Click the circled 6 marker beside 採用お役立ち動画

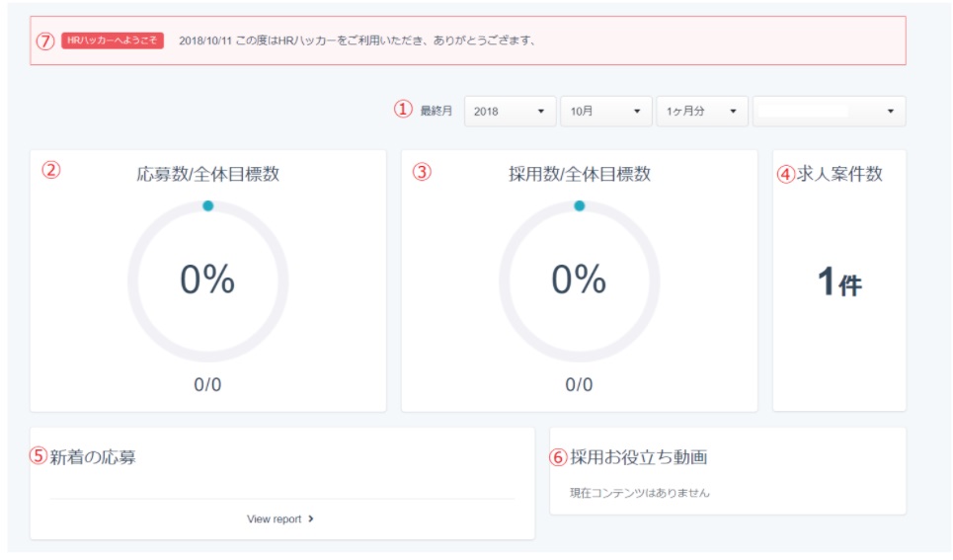point(559,457)
